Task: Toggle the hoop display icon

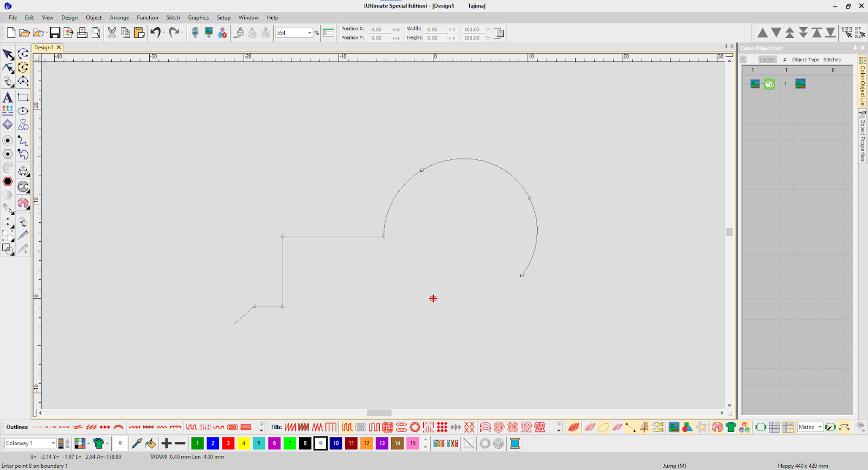Action: (x=761, y=427)
